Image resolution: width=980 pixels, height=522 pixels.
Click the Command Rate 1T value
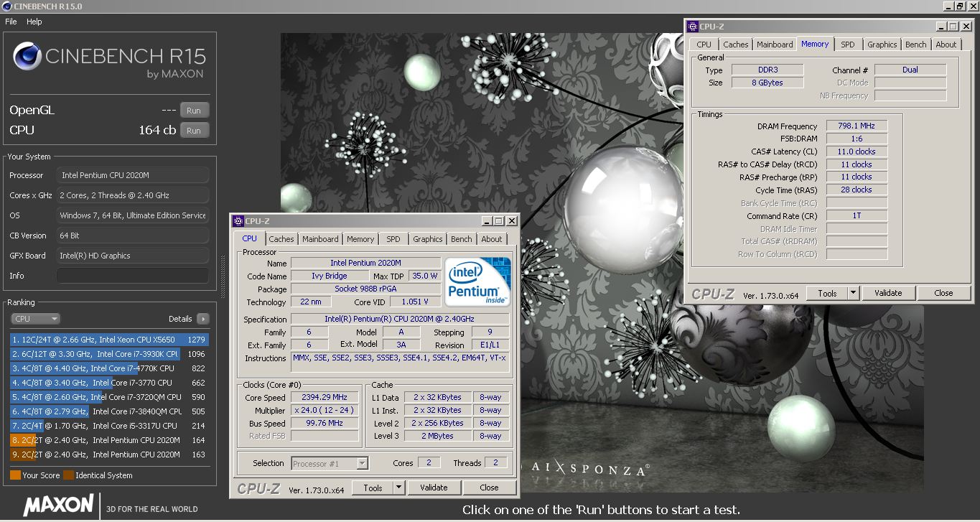tap(857, 216)
